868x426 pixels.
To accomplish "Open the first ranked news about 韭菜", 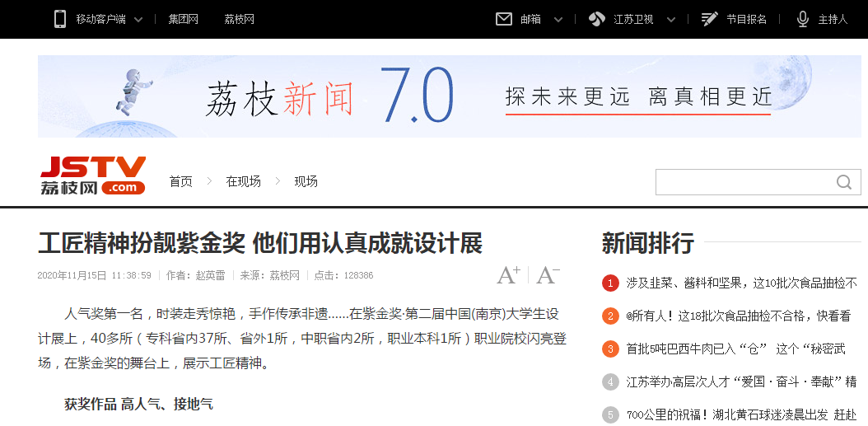I will pos(741,283).
